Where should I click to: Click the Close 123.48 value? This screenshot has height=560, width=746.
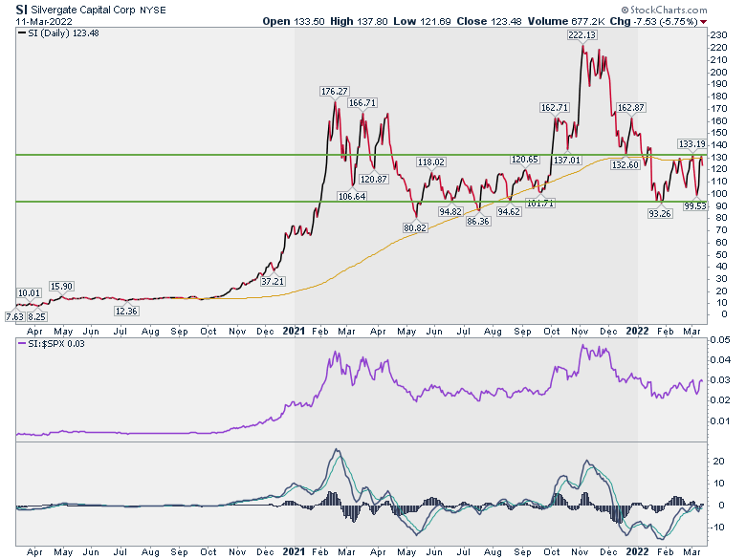tap(489, 21)
